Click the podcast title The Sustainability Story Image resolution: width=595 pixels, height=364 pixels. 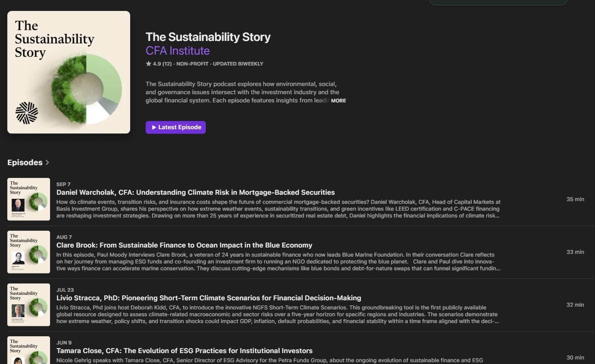point(208,37)
